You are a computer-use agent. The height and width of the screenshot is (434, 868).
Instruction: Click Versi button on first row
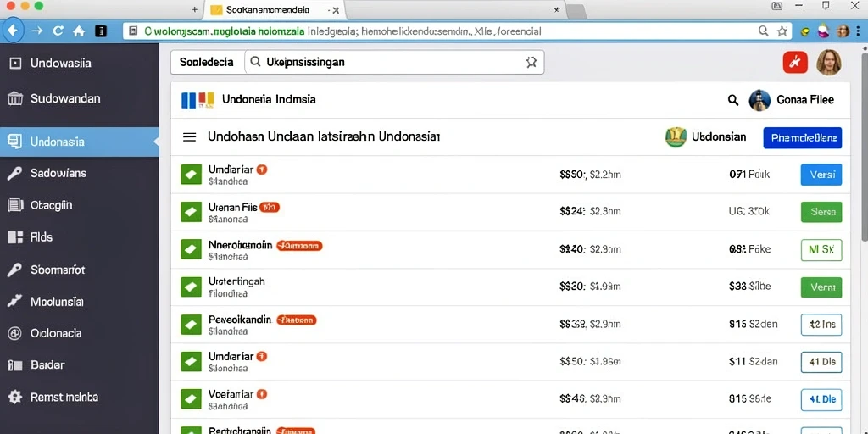click(x=821, y=175)
